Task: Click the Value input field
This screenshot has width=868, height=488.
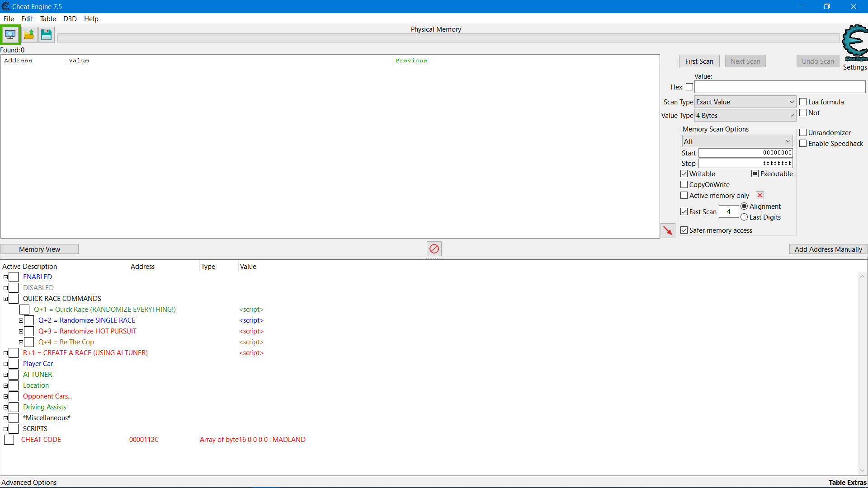Action: pyautogui.click(x=779, y=87)
